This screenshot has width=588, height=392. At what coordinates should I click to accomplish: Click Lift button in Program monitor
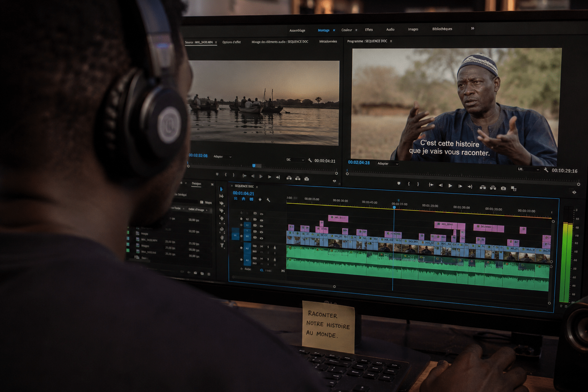pyautogui.click(x=483, y=187)
